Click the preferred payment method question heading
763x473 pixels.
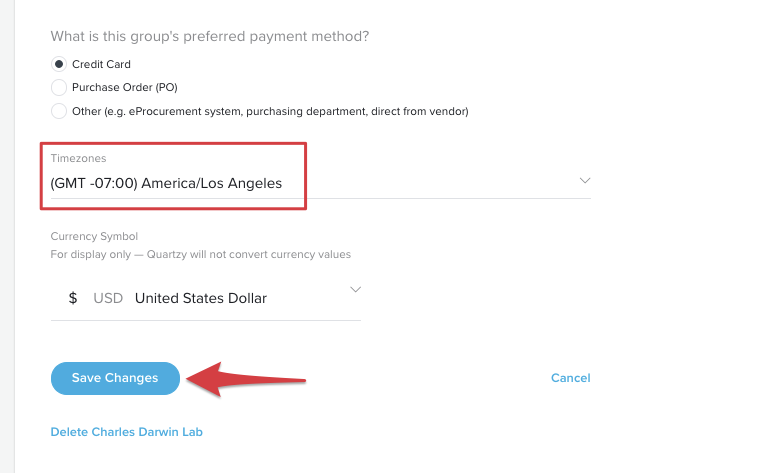[210, 36]
